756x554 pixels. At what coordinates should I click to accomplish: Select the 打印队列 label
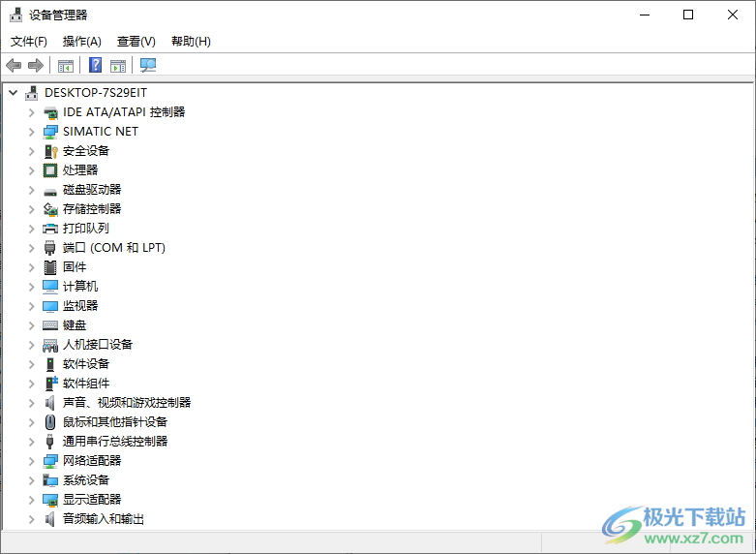(86, 229)
